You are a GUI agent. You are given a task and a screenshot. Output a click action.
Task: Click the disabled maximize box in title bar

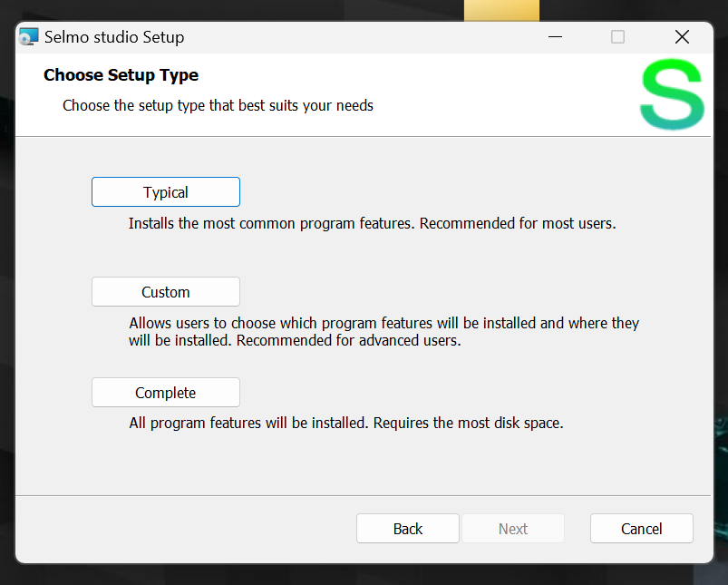click(617, 36)
